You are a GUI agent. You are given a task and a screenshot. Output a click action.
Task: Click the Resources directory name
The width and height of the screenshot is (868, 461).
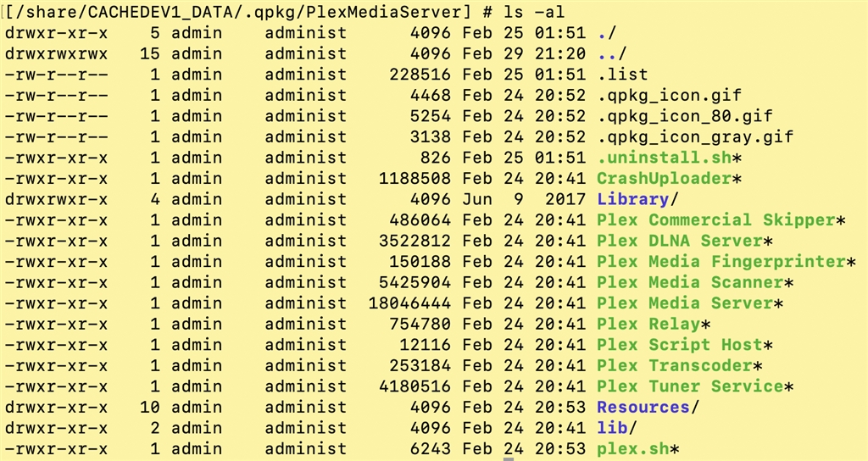644,407
